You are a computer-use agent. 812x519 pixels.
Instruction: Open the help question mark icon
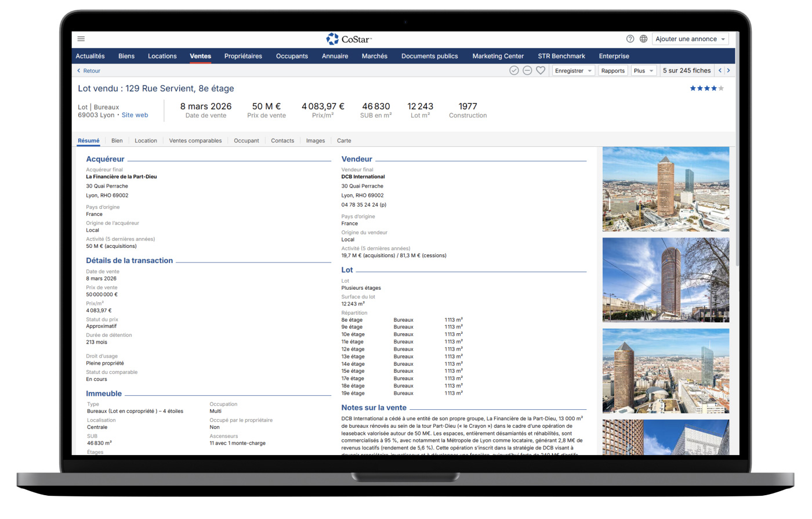pyautogui.click(x=630, y=39)
